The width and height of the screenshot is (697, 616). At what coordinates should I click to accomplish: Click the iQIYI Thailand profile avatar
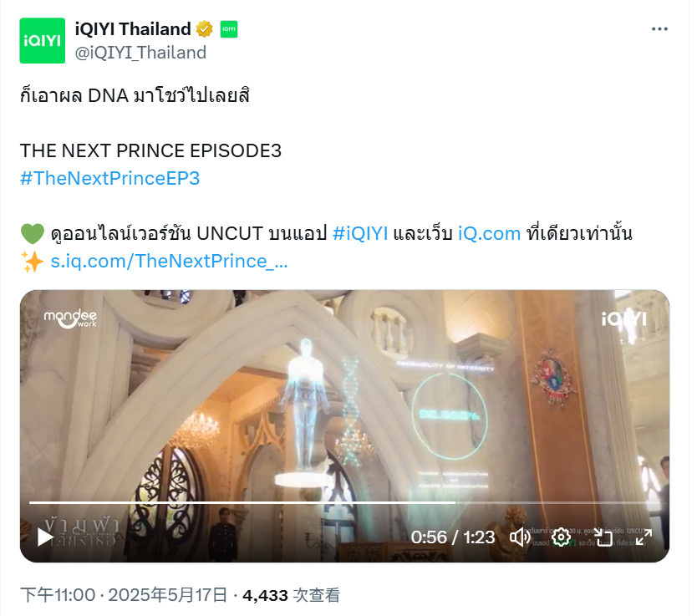(43, 40)
